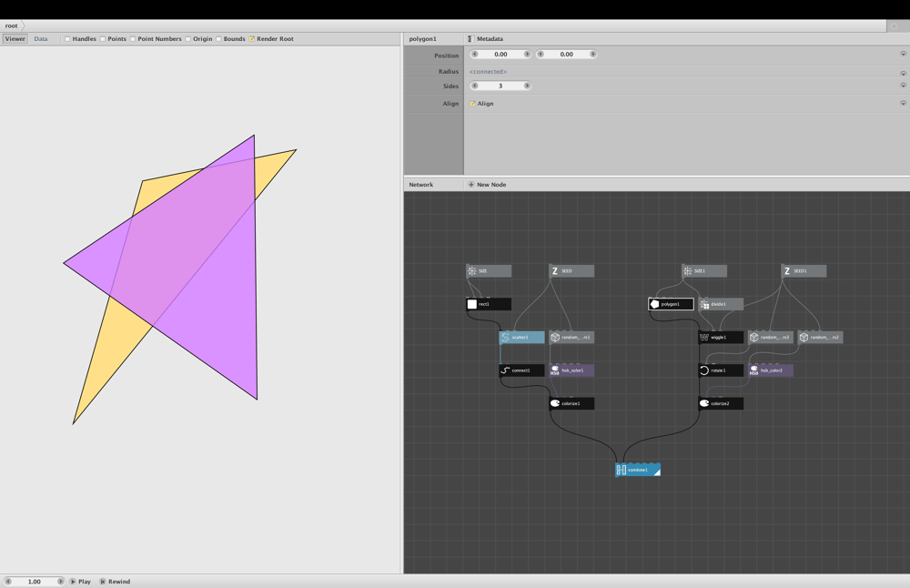Click the hsb_color1 node icon
The image size is (910, 588).
point(555,370)
